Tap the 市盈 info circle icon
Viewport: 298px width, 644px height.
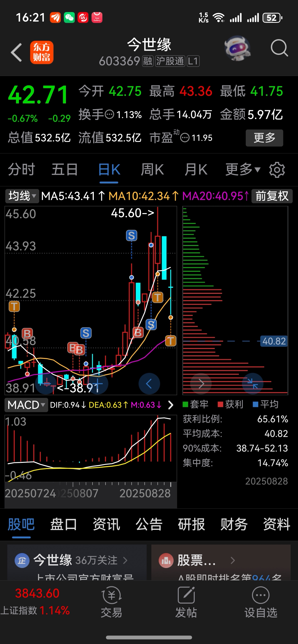[185, 138]
